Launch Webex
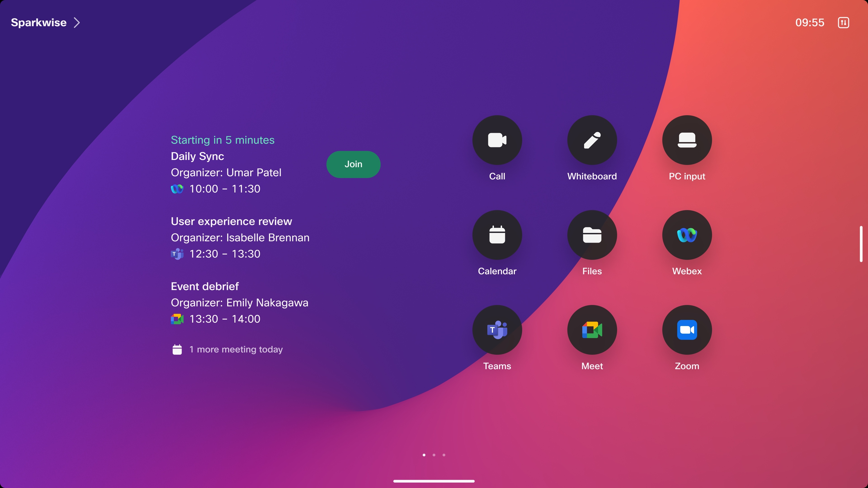 tap(687, 235)
